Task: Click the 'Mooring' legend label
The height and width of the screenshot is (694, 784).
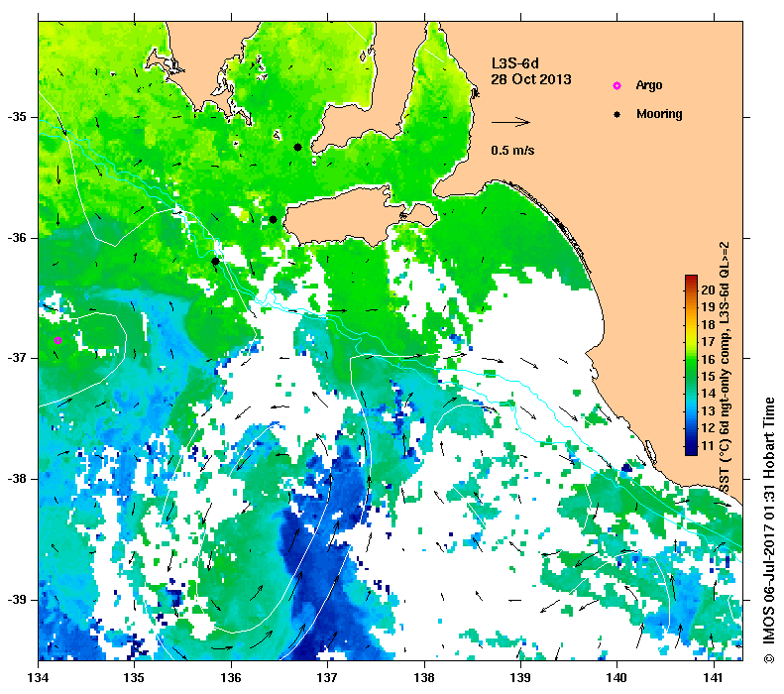Action: pyautogui.click(x=659, y=114)
